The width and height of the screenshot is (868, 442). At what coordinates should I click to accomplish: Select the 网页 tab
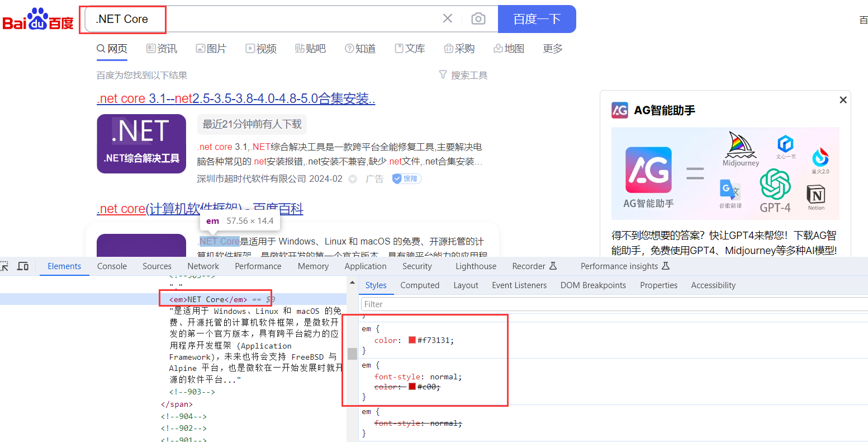112,49
